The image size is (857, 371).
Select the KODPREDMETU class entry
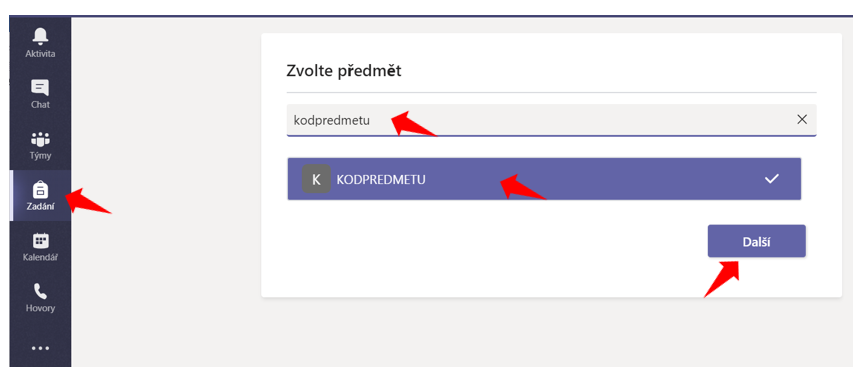tap(544, 179)
